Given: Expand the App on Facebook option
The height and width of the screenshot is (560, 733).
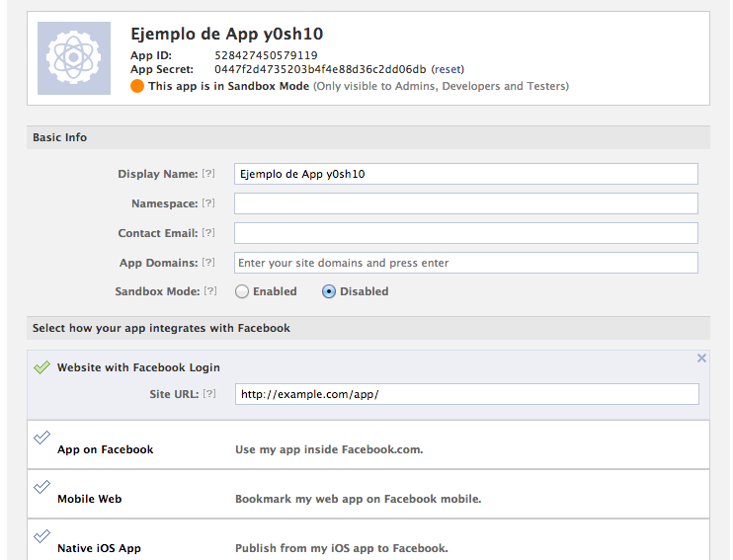Looking at the screenshot, I should coord(368,444).
